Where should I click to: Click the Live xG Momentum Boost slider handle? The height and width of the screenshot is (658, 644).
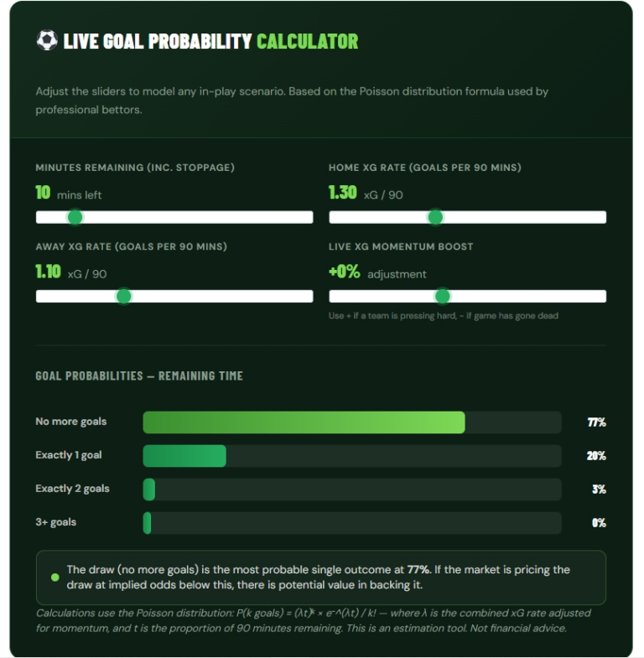click(442, 296)
